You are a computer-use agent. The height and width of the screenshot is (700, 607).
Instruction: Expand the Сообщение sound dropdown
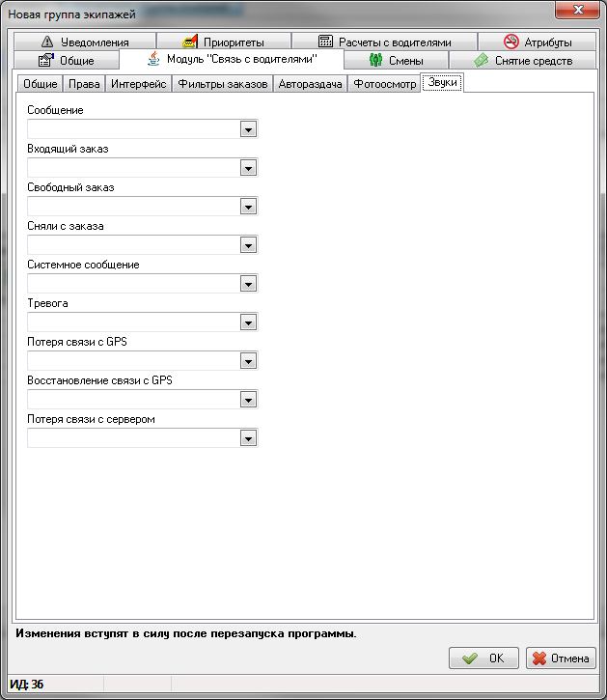(x=248, y=129)
